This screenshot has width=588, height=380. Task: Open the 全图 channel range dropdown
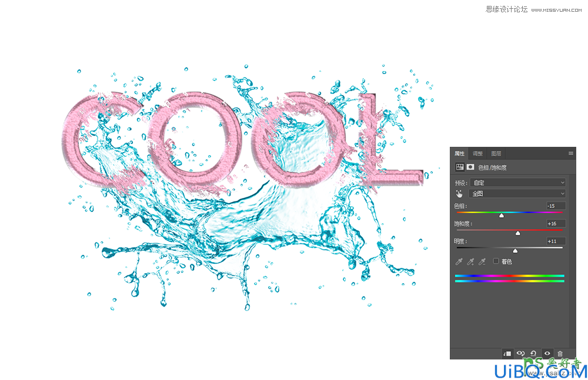517,193
